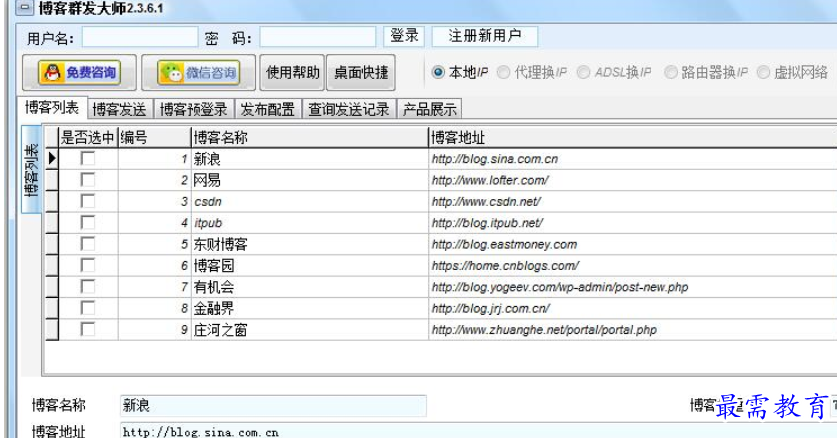Click the 编号 column header
Image resolution: width=837 pixels, height=438 pixels.
[154, 138]
